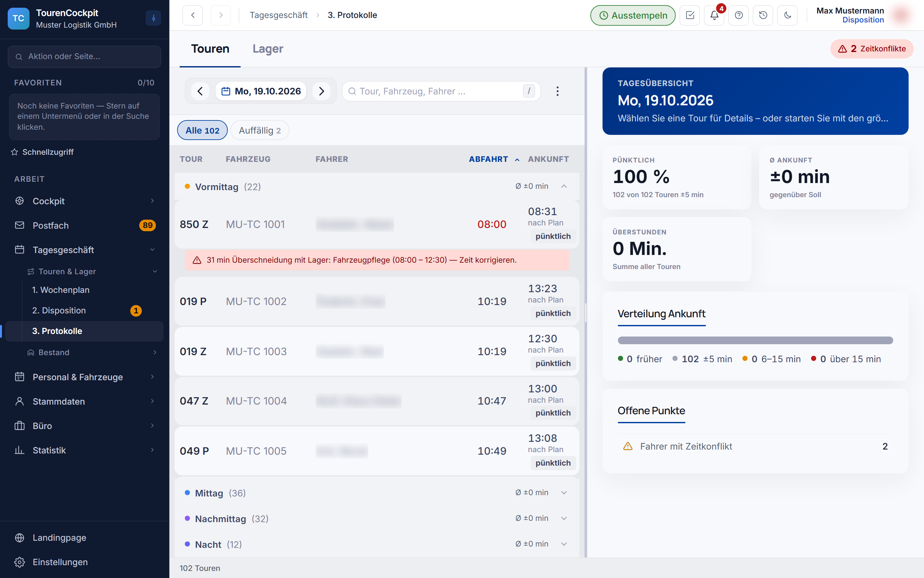Select the Alle 102 filter chip

pyautogui.click(x=202, y=130)
